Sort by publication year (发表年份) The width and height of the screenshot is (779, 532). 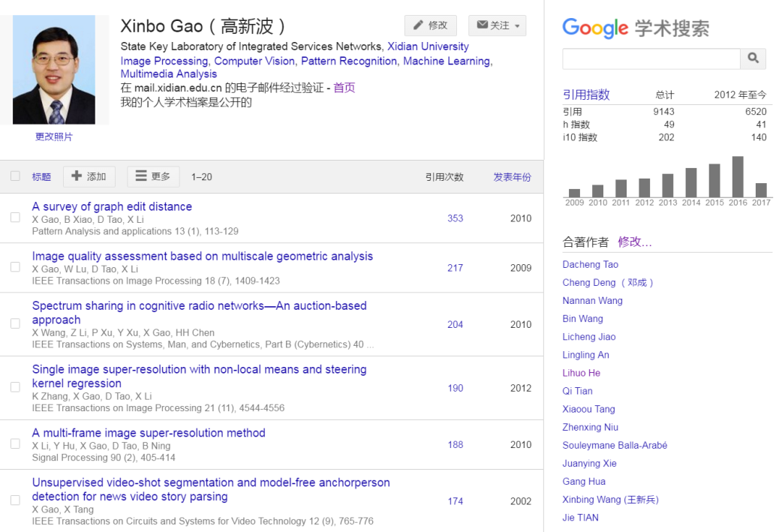point(512,177)
